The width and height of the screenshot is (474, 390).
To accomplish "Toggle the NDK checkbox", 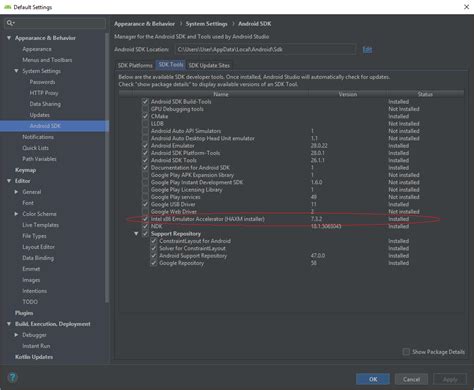I will [145, 226].
